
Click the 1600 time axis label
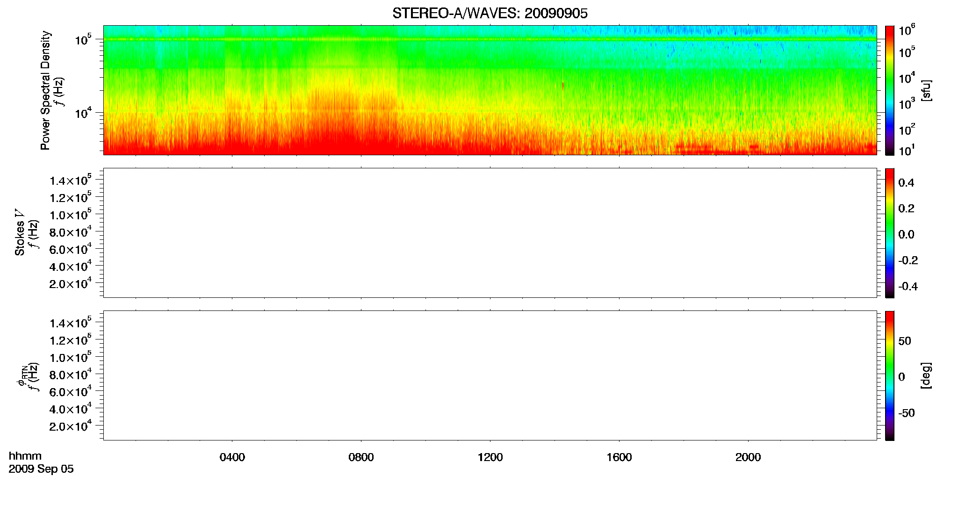[619, 457]
